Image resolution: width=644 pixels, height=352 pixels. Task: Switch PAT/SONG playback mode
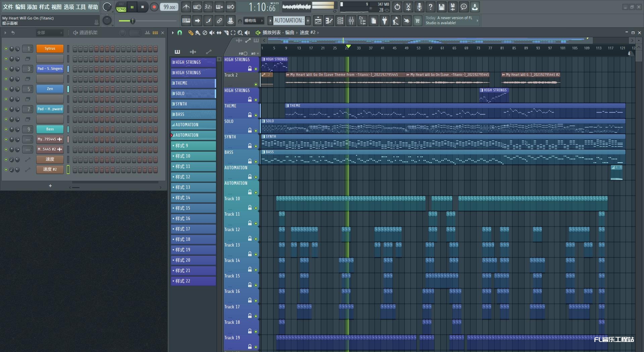[x=121, y=7]
